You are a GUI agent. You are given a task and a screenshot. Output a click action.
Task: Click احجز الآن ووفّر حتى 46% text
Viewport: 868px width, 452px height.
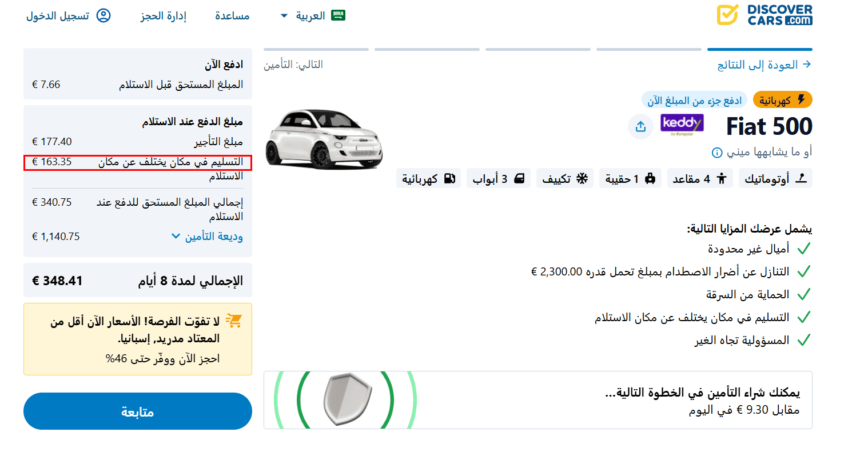163,359
